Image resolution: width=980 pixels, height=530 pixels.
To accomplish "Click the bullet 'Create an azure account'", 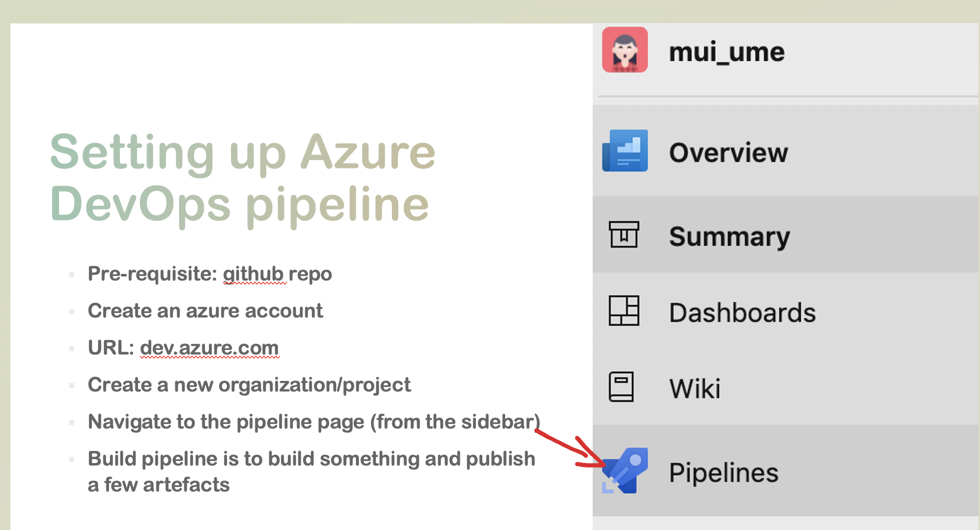I will point(205,311).
